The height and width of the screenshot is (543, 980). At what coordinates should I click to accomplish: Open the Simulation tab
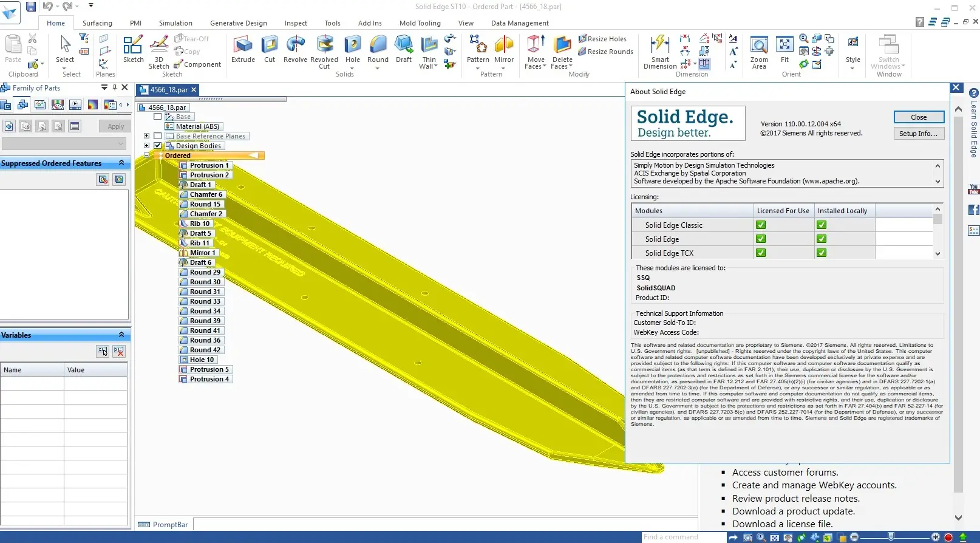pos(175,23)
